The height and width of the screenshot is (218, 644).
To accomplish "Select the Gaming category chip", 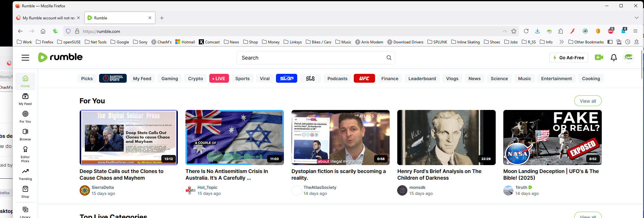I will pyautogui.click(x=170, y=79).
